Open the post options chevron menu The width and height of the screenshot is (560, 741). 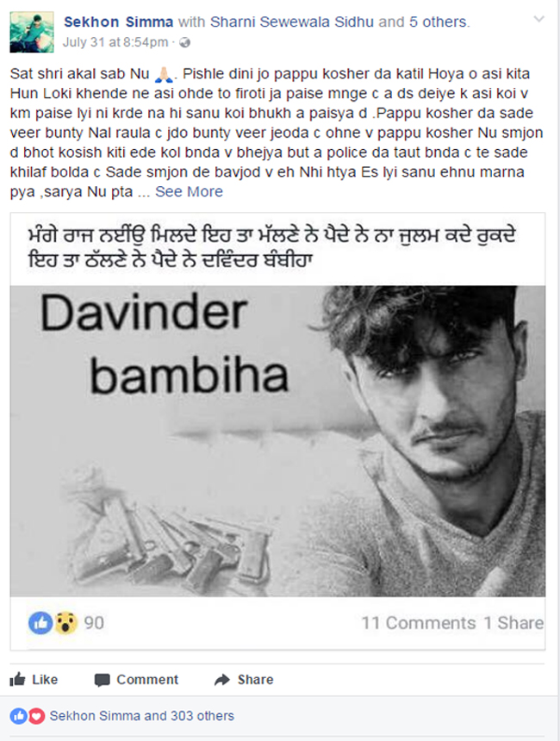(538, 19)
